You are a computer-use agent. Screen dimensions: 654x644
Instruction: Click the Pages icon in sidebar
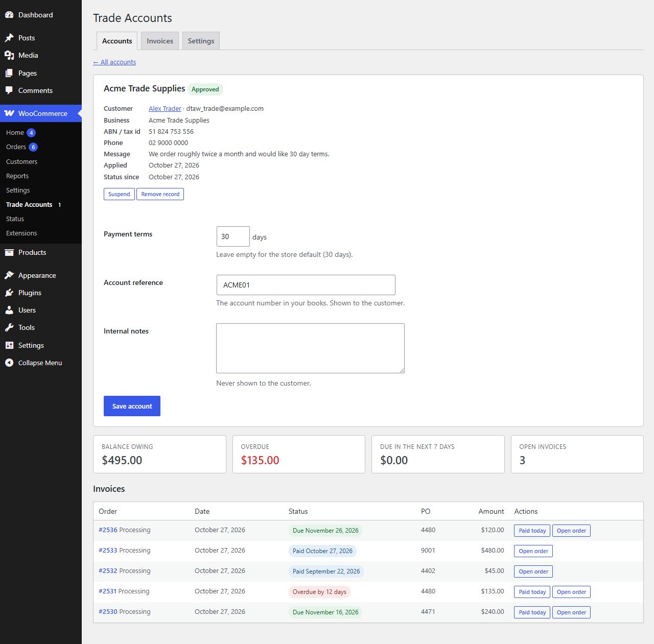tap(9, 73)
